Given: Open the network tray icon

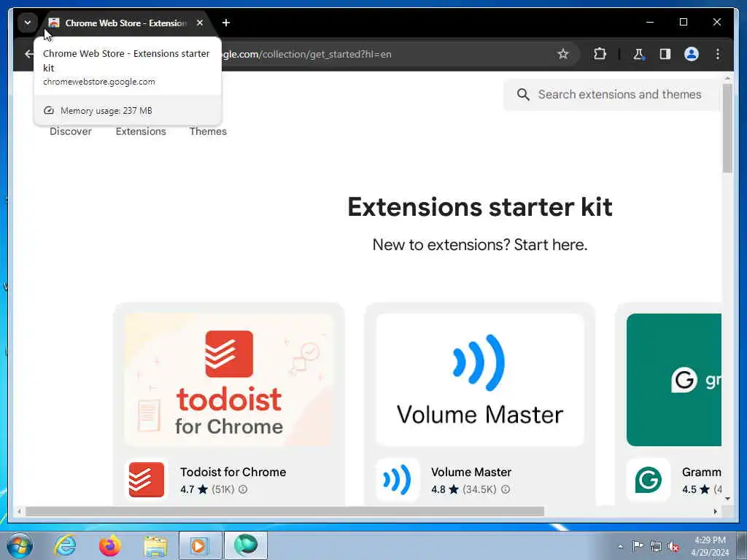Looking at the screenshot, I should [x=656, y=546].
